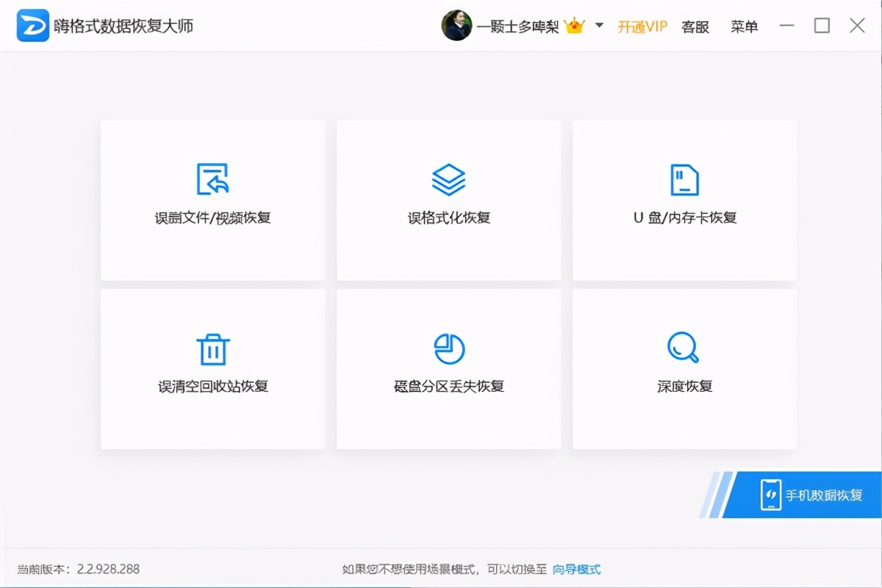This screenshot has height=588, width=882.
Task: Click the app logo in the title bar
Action: pyautogui.click(x=32, y=25)
